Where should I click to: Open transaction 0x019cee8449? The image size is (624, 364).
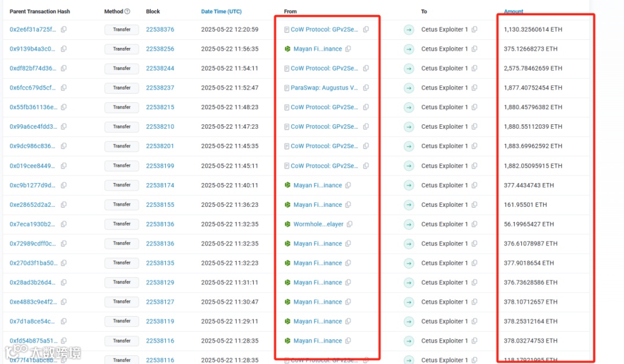(x=32, y=165)
